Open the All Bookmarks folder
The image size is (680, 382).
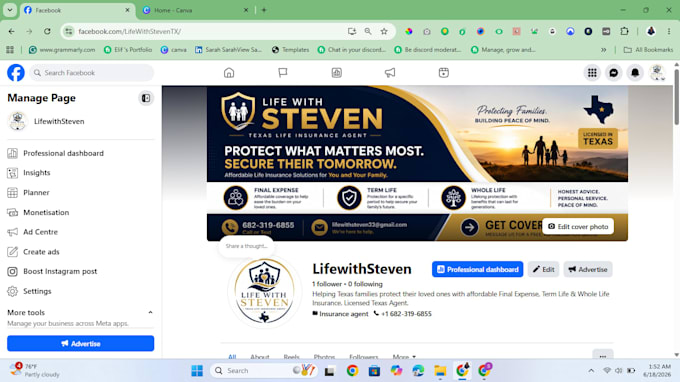[648, 50]
